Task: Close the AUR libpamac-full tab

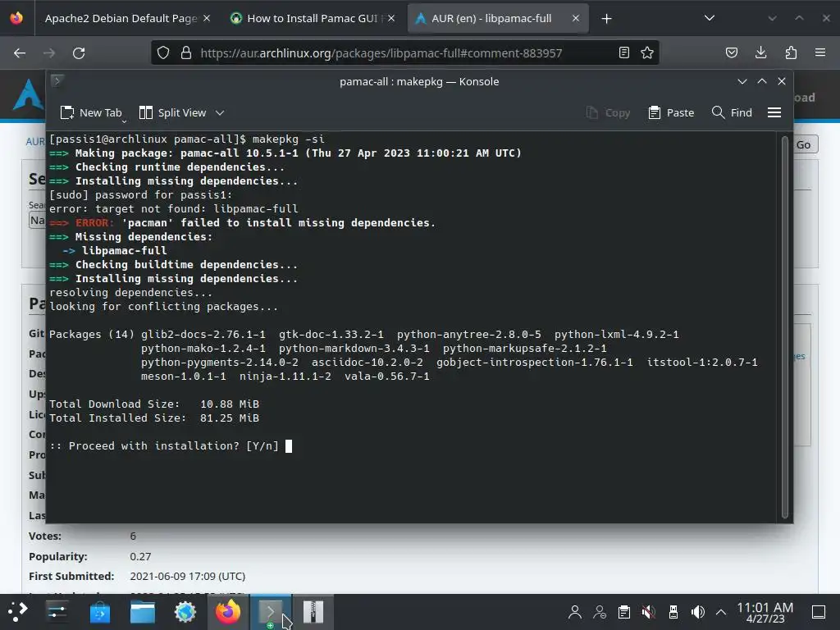Action: [576, 18]
